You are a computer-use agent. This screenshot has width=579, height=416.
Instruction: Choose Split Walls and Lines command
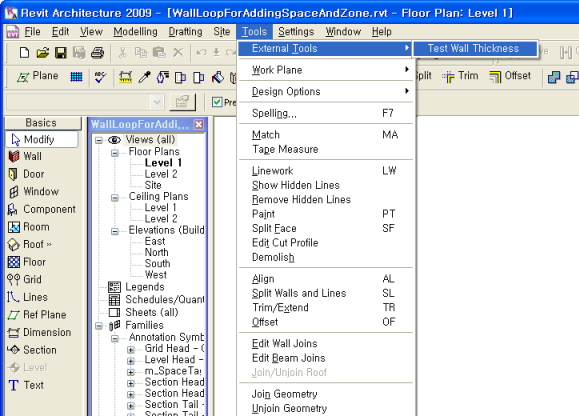pos(326,293)
